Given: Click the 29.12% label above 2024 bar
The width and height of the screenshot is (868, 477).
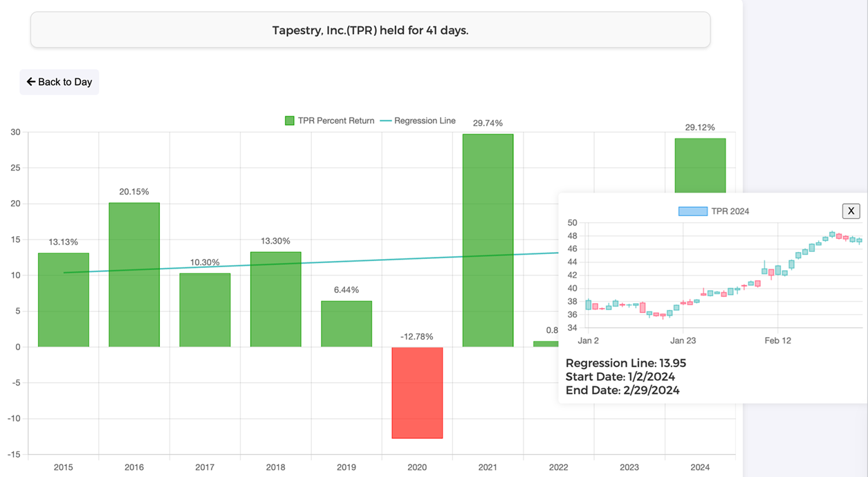Looking at the screenshot, I should (x=700, y=127).
